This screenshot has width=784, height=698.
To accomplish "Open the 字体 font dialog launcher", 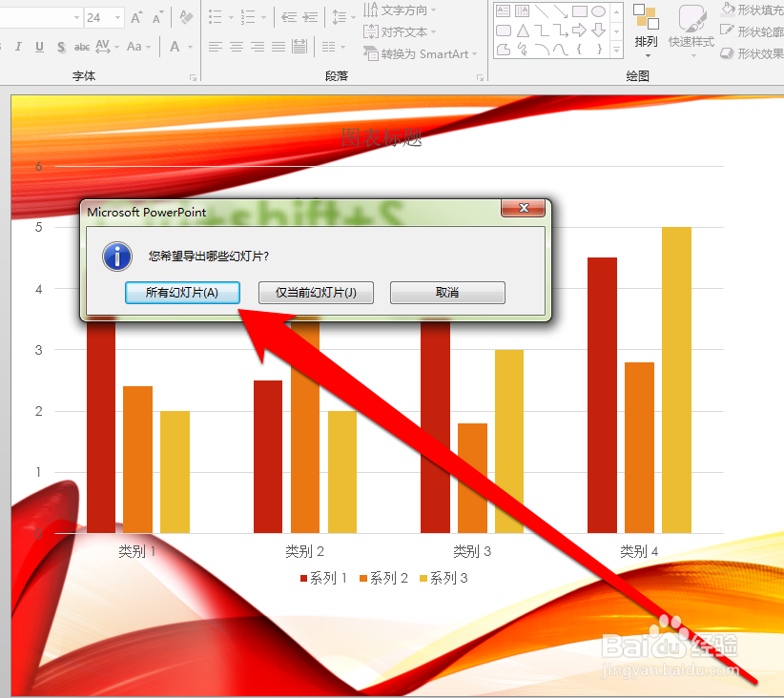I will coord(193,77).
